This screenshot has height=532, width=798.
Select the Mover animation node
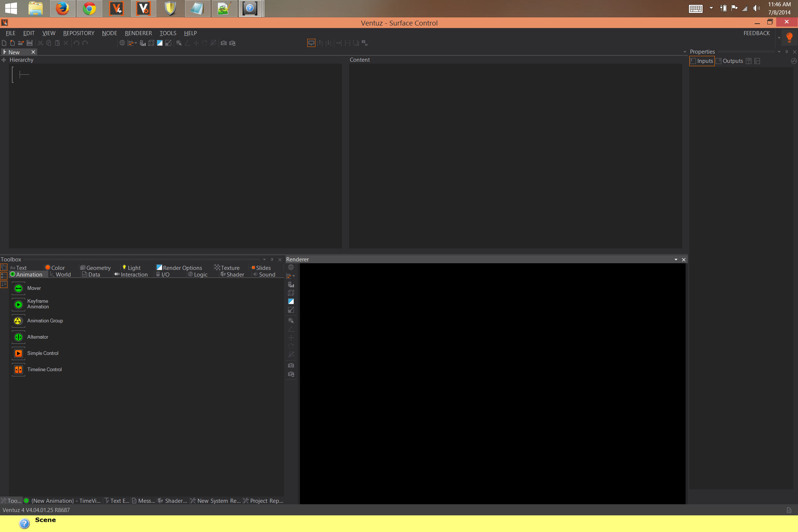click(x=18, y=288)
